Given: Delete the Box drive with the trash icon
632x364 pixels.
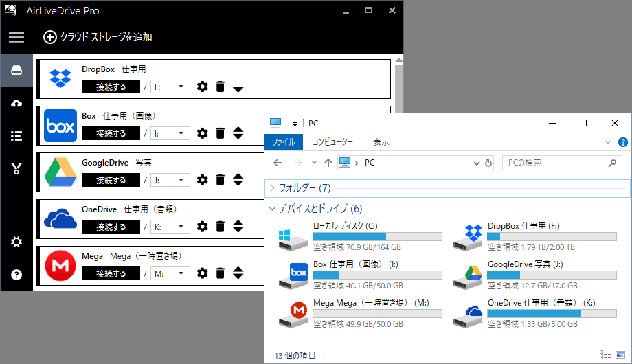Looking at the screenshot, I should 220,133.
